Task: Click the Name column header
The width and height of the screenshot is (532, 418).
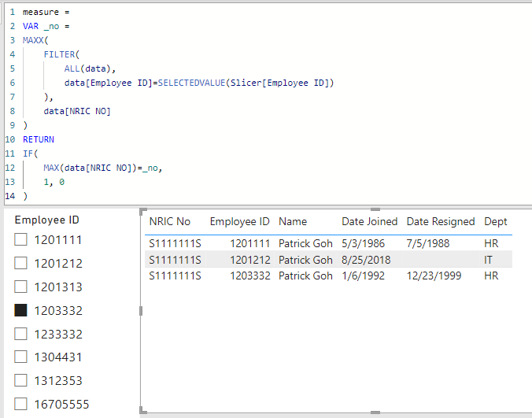Action: pyautogui.click(x=293, y=221)
